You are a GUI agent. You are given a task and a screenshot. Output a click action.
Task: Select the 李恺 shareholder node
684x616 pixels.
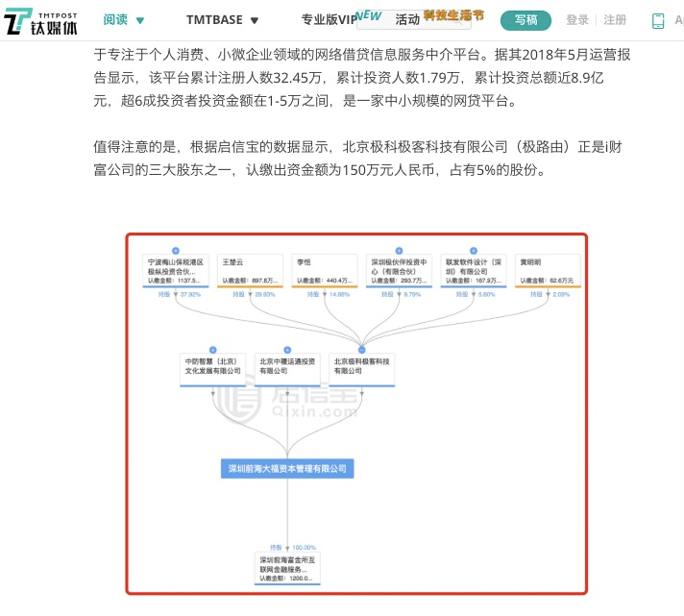(325, 271)
